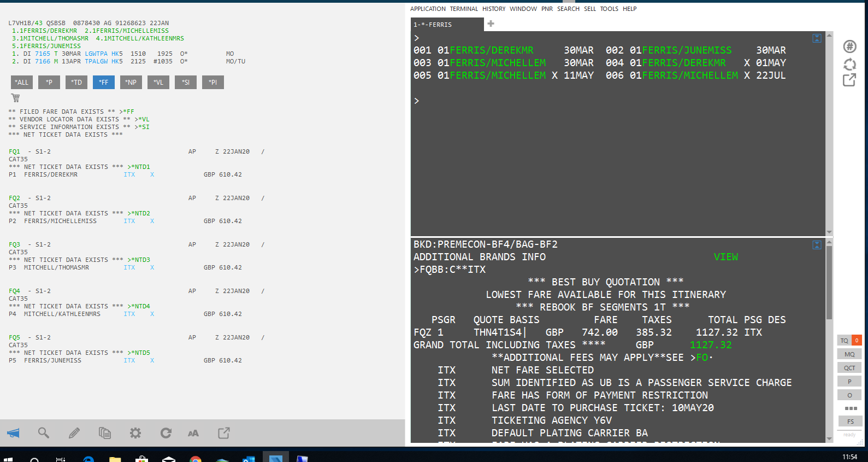Open Outlook from the taskbar
The width and height of the screenshot is (868, 462).
pyautogui.click(x=249, y=458)
